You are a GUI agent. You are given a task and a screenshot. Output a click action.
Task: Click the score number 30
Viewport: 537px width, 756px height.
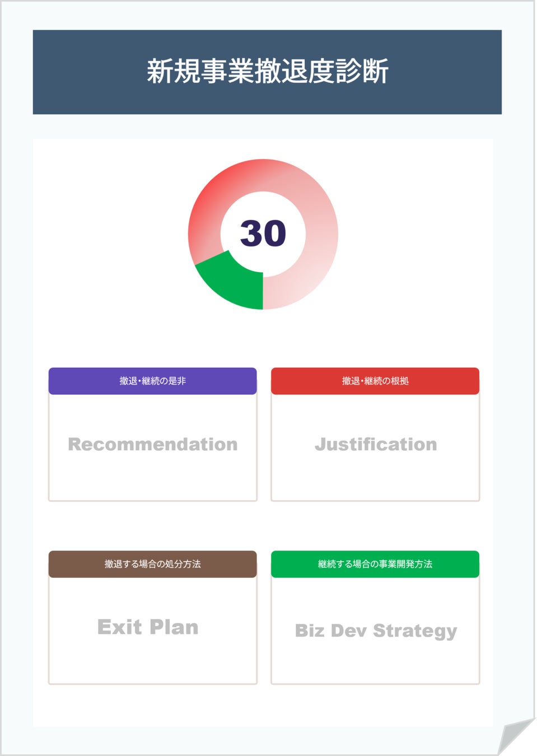coord(263,234)
